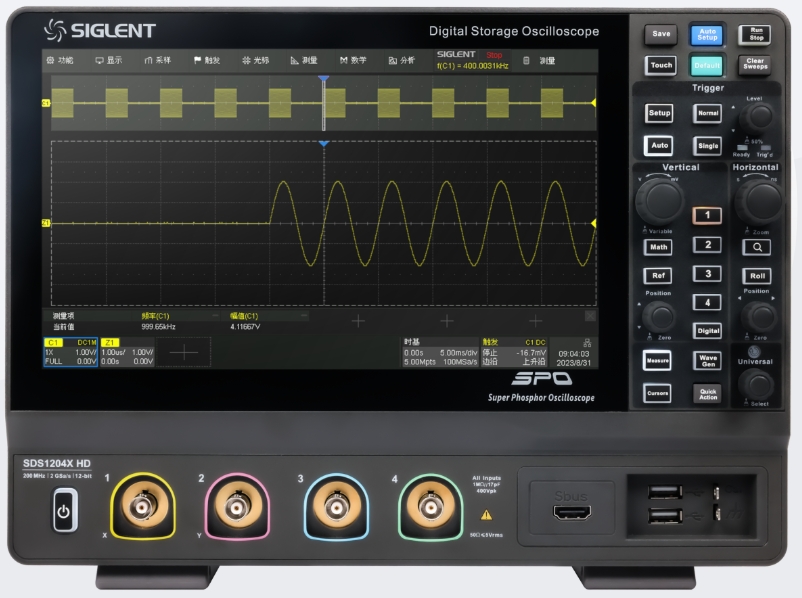Toggle the Touch screen button
The width and height of the screenshot is (802, 598).
click(x=660, y=66)
